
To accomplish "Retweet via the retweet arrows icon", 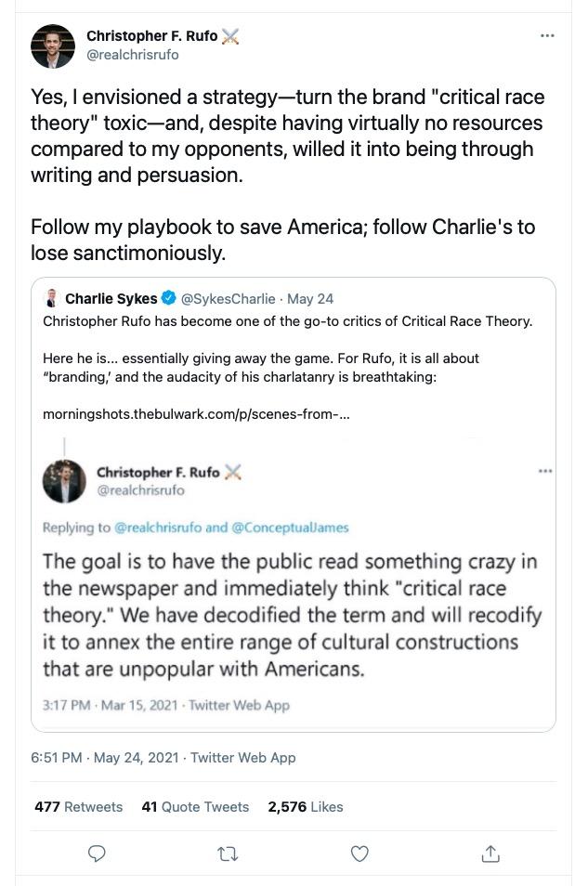I will [228, 853].
